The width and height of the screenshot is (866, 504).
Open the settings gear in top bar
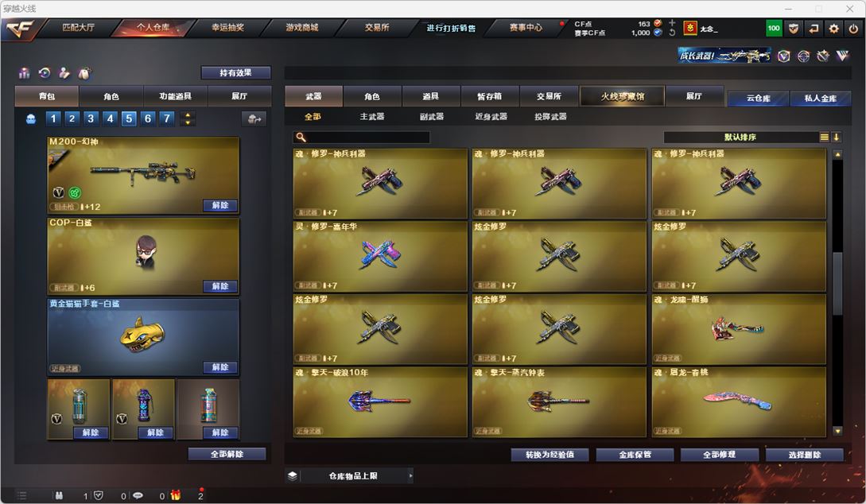833,28
